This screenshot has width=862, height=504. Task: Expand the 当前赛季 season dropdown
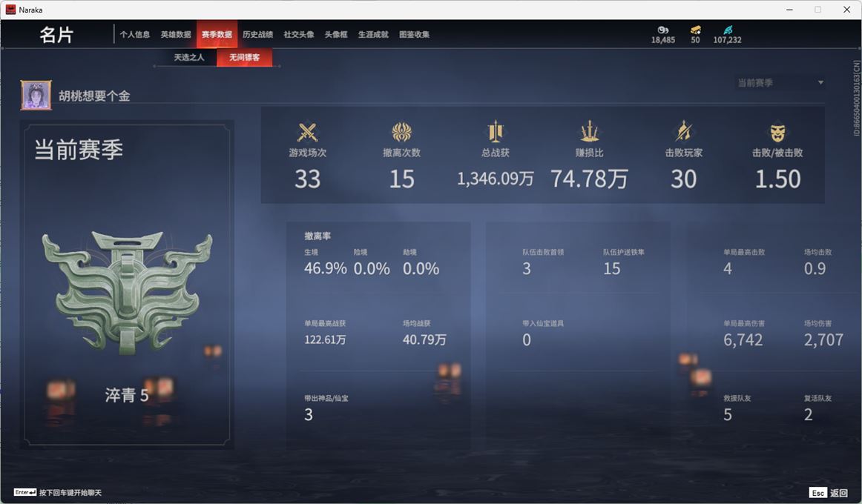click(780, 83)
